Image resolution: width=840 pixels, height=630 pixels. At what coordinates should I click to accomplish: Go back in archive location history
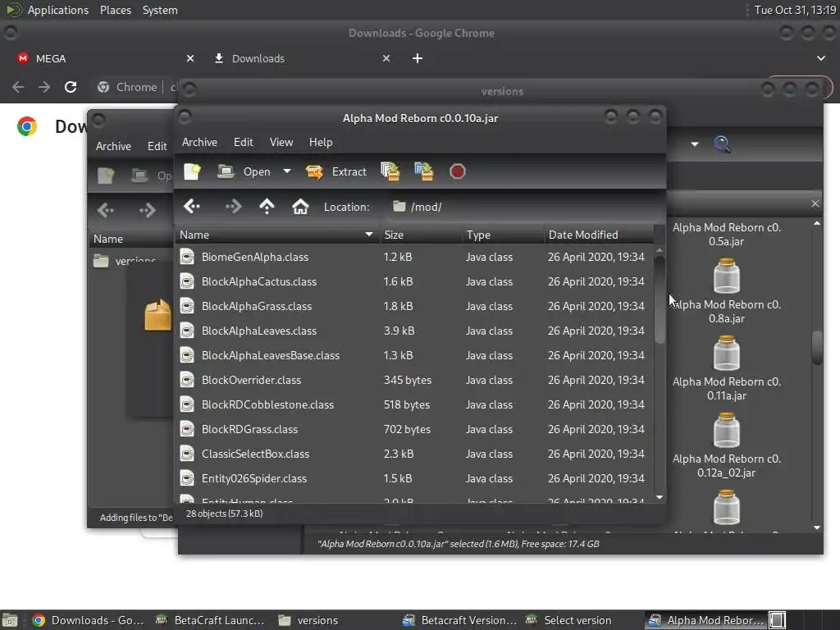click(x=192, y=207)
